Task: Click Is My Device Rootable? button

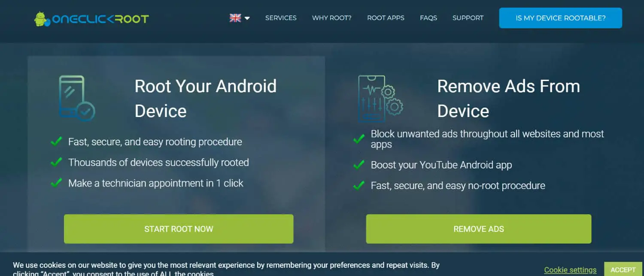Action: [x=560, y=18]
